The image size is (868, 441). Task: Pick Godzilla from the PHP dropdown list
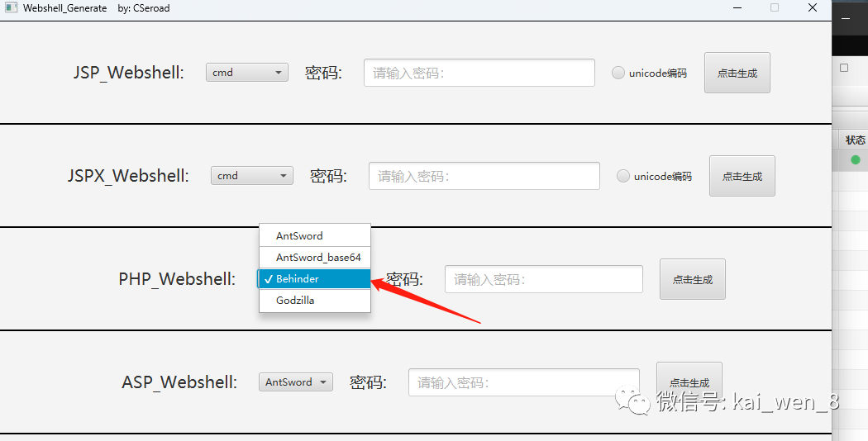(314, 301)
